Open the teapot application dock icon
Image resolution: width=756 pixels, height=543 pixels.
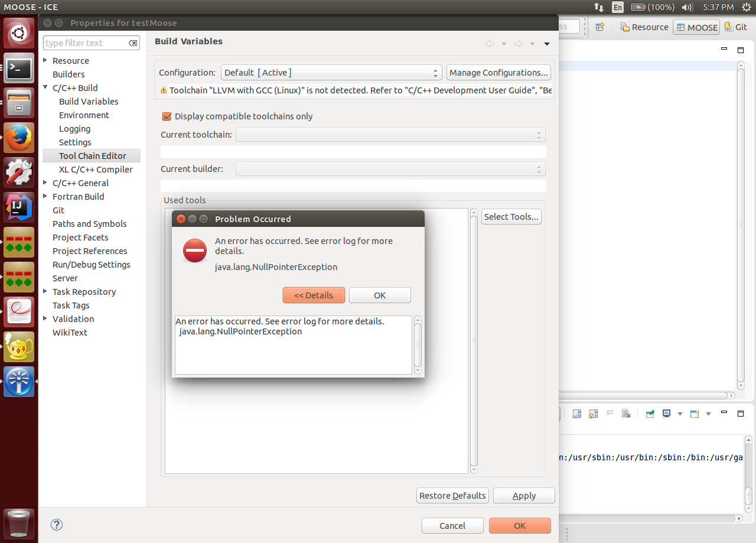[19, 347]
